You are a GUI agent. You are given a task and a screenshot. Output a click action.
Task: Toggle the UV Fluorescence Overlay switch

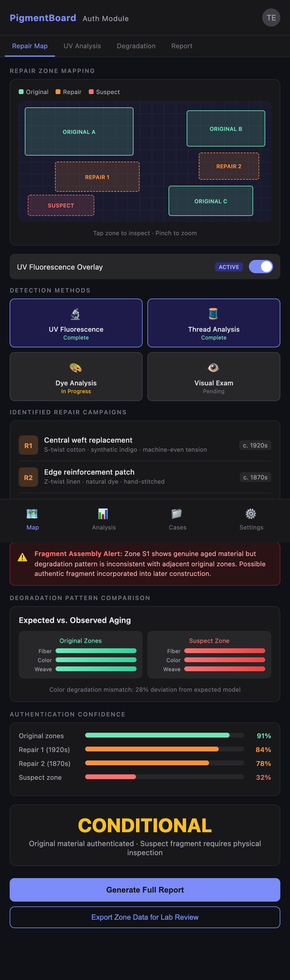[261, 267]
